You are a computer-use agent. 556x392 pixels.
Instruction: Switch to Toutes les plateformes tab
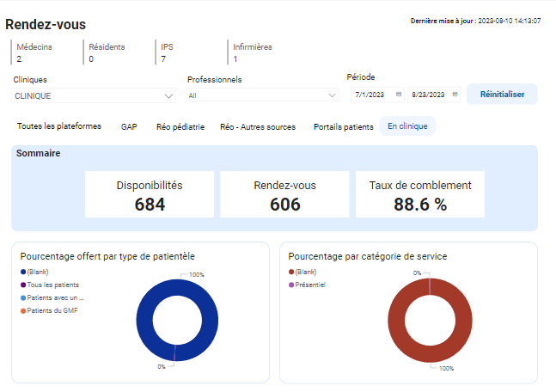59,126
